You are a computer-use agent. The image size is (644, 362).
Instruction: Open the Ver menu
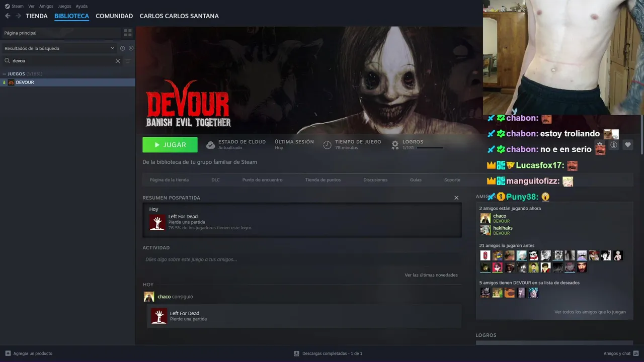point(31,6)
